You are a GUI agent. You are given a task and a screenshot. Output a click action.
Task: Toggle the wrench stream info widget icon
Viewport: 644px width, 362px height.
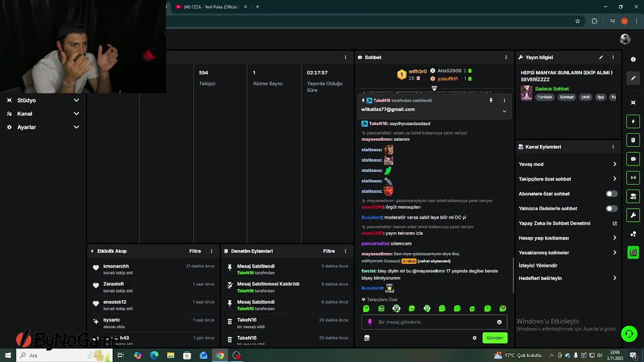point(633,215)
